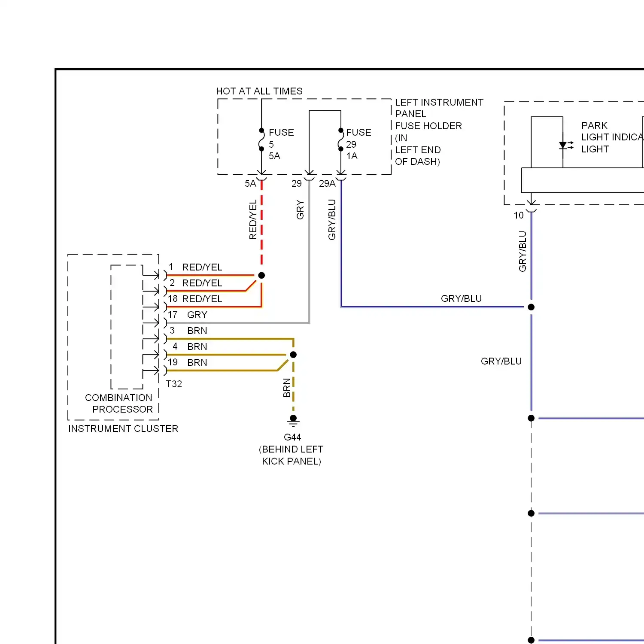Click the junction dot ending the horizontal GRY/BLU wire

(531, 307)
